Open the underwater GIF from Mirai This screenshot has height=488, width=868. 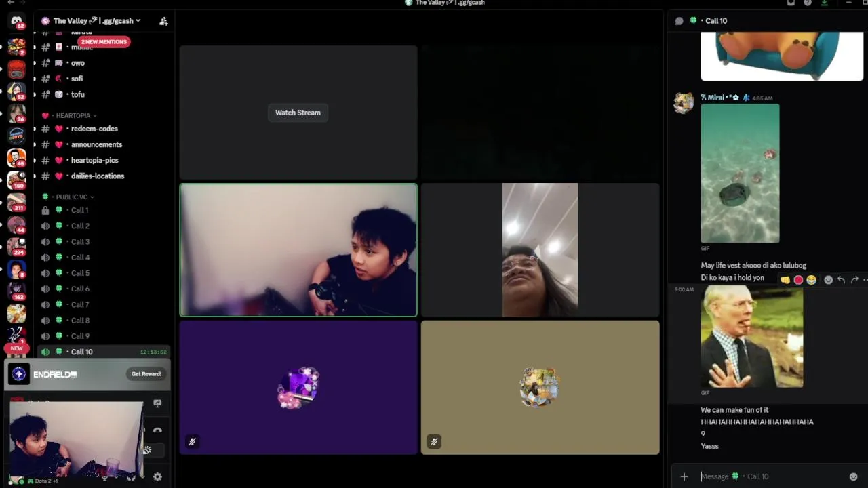coord(740,174)
